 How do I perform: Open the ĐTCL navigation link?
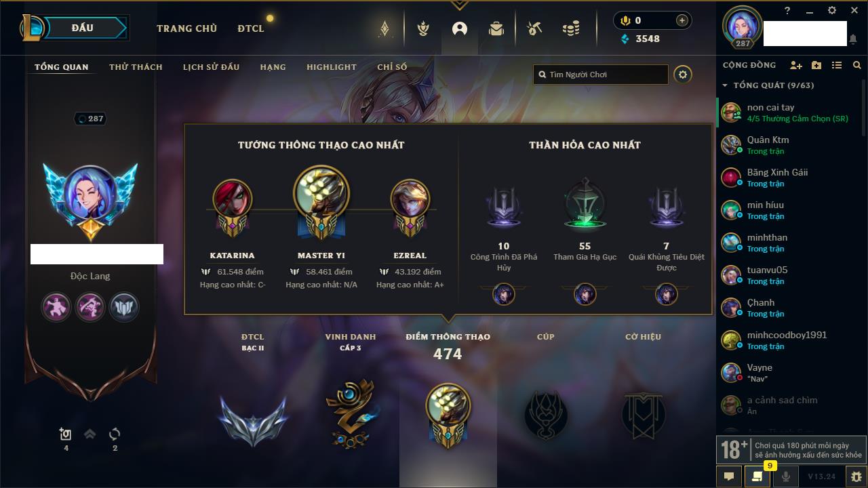(251, 28)
